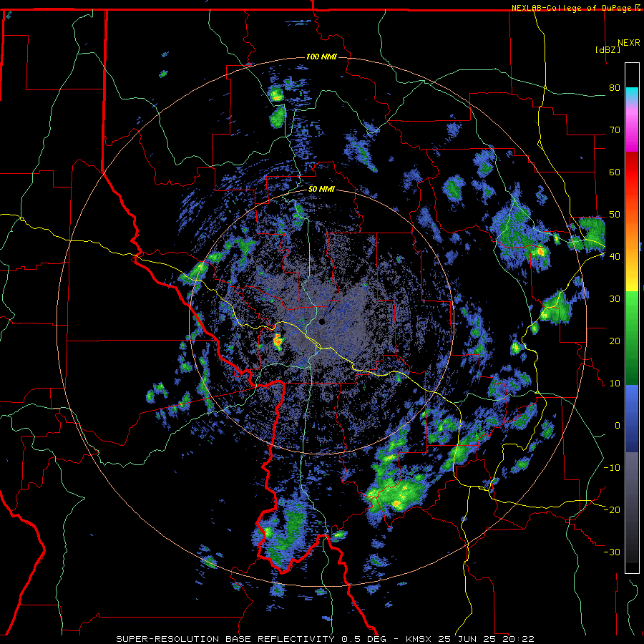644x644 pixels.
Task: Select the -30 tick label on the scale
Action: tap(612, 552)
